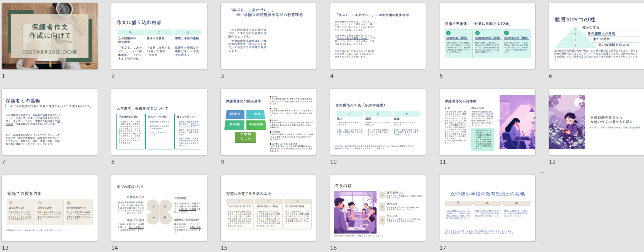Select slide 5 目指す児童像 thumbnail
644x252 pixels.
tap(487, 36)
